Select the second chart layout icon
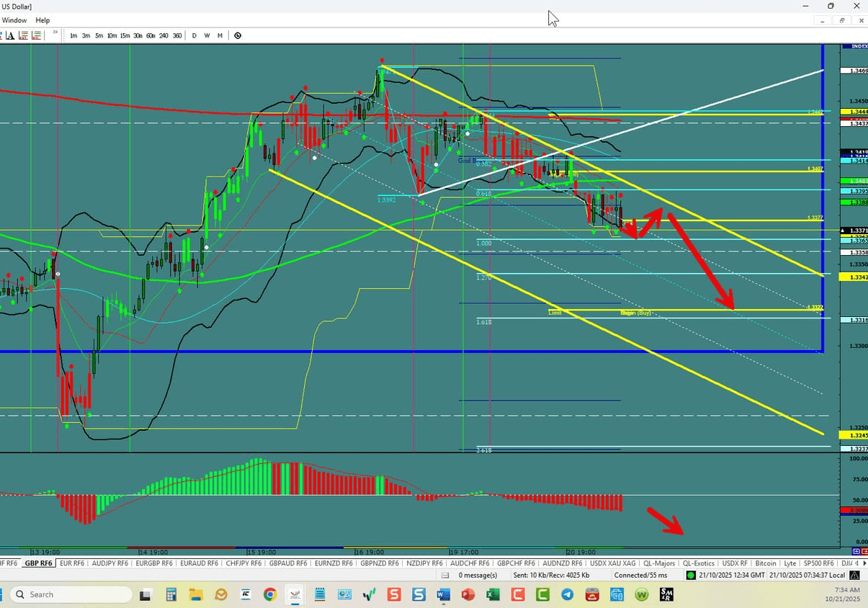 [x=37, y=35]
